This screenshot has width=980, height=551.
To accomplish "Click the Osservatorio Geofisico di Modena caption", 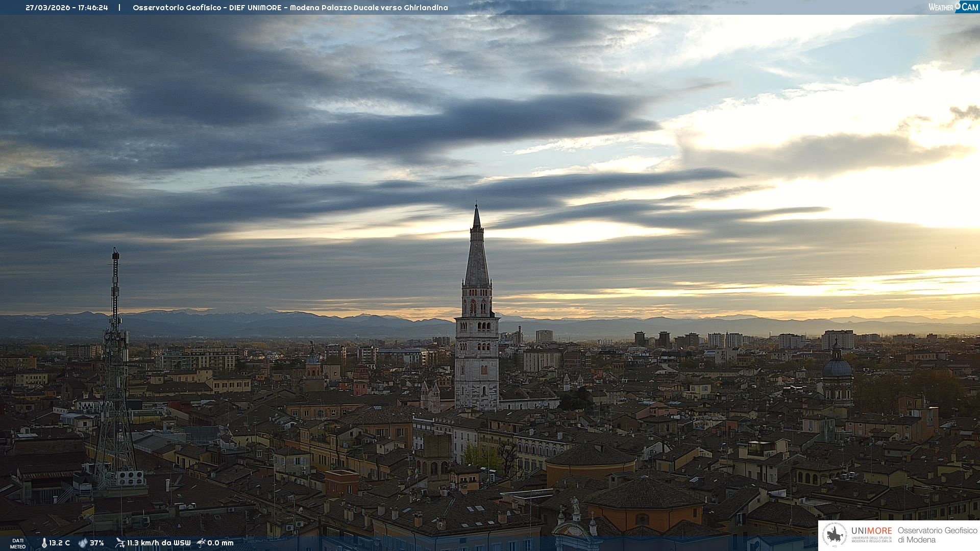I will pos(937,535).
